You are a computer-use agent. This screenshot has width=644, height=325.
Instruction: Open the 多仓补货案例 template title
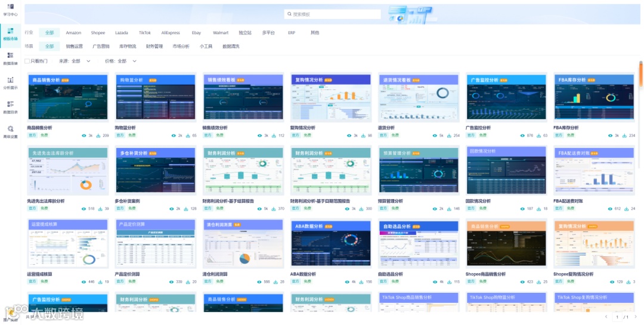(128, 202)
